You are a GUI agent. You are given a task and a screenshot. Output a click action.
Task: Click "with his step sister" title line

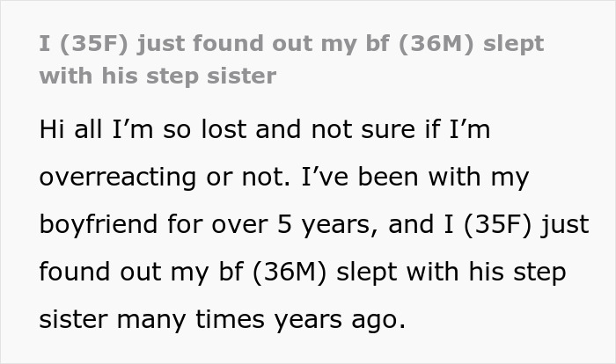click(158, 76)
